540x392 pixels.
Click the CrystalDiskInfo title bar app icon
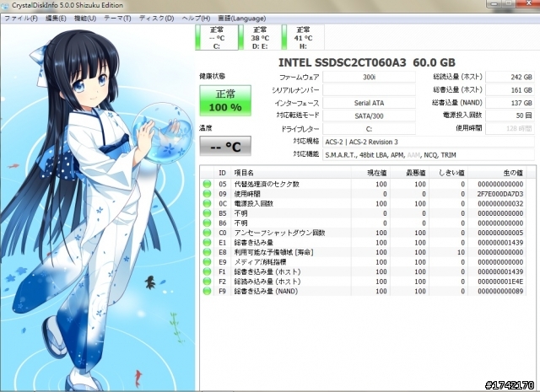[4, 6]
